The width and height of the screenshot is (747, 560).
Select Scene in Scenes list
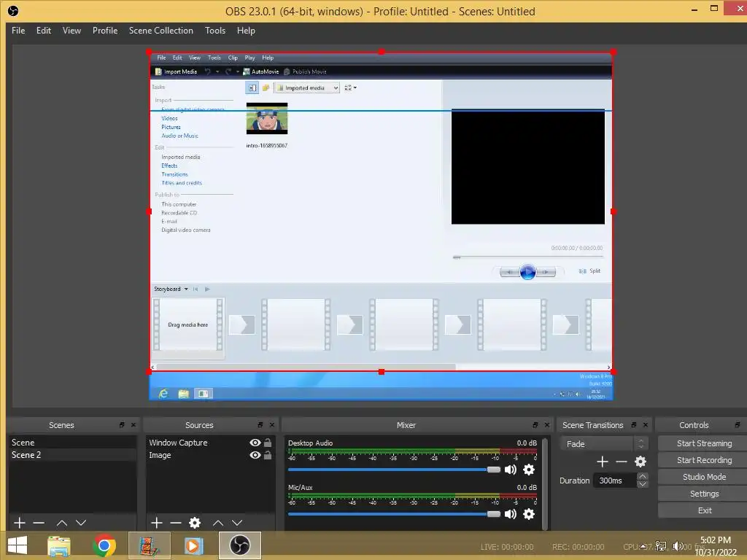(72, 443)
